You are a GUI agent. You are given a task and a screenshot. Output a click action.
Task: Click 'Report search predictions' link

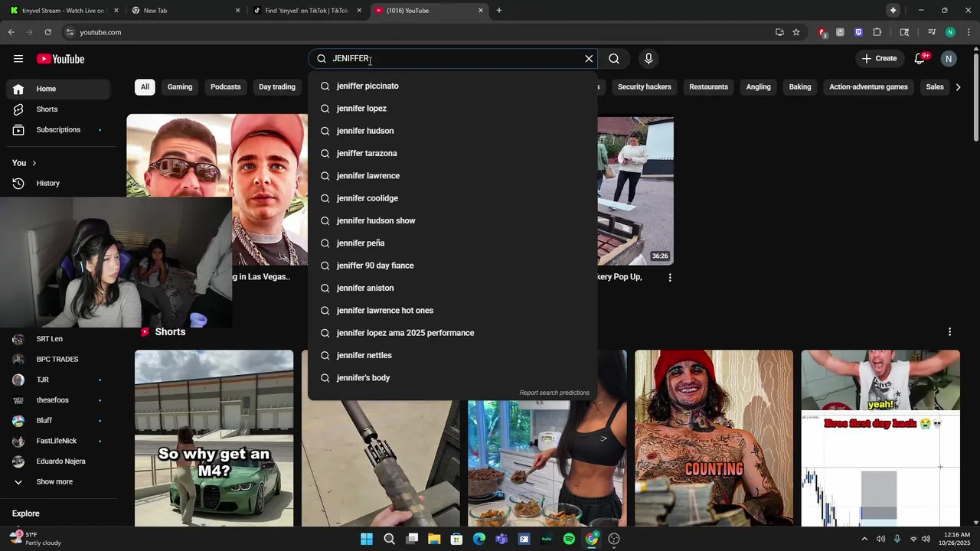point(554,393)
